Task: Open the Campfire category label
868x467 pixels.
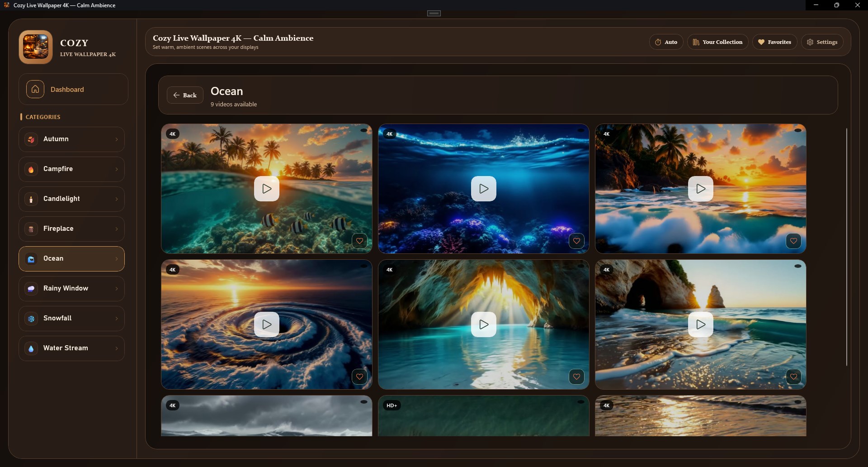Action: [x=58, y=169]
